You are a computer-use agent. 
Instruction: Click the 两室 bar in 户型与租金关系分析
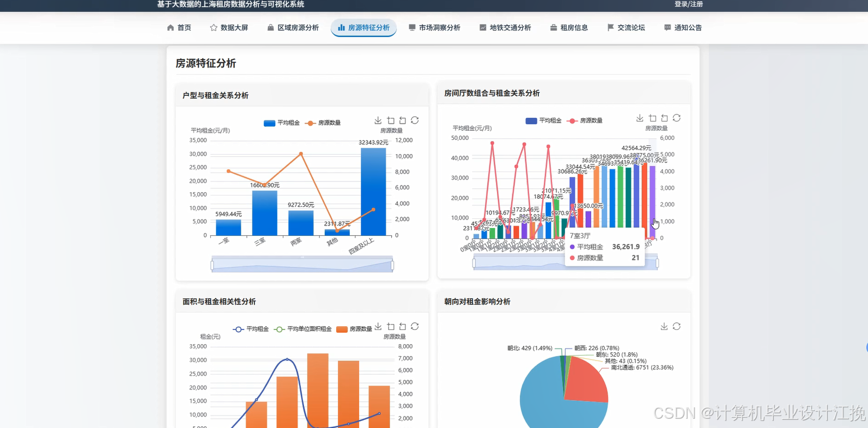[301, 223]
